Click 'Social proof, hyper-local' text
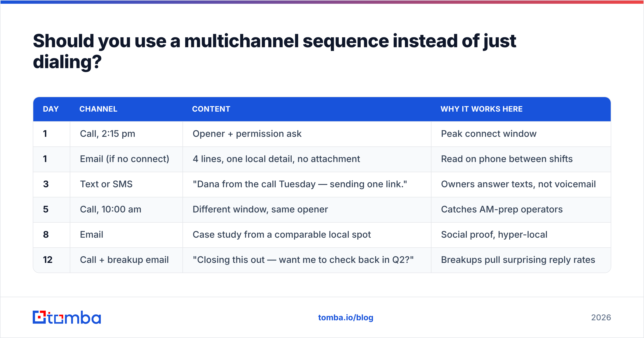 [494, 234]
